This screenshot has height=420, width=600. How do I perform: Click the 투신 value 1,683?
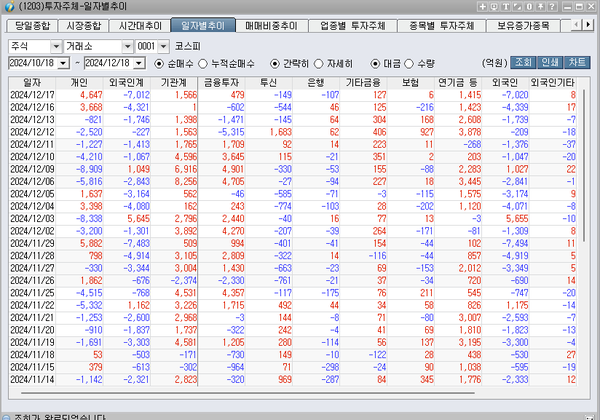(x=280, y=132)
